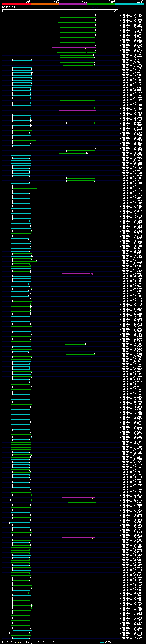Click the magenta alignment bar for UniRef100_B8LNK8
Image resolution: width=146 pixels, height=644 pixels.
tap(79, 538)
